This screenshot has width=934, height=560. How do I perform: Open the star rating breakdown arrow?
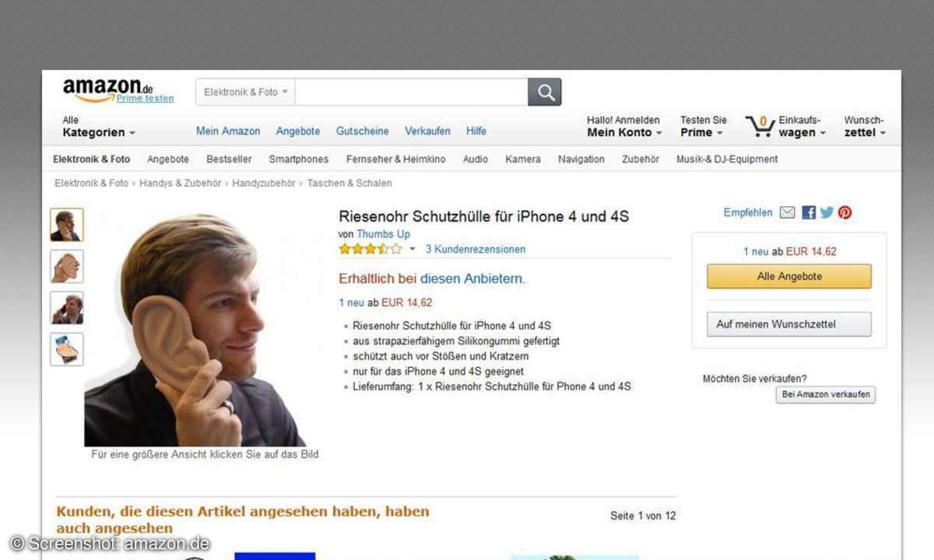(413, 250)
